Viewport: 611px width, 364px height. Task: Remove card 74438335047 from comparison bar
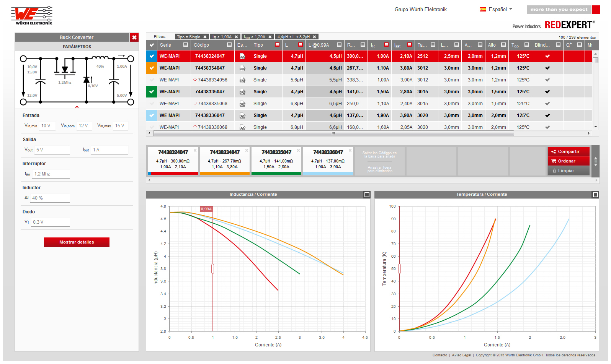(298, 150)
